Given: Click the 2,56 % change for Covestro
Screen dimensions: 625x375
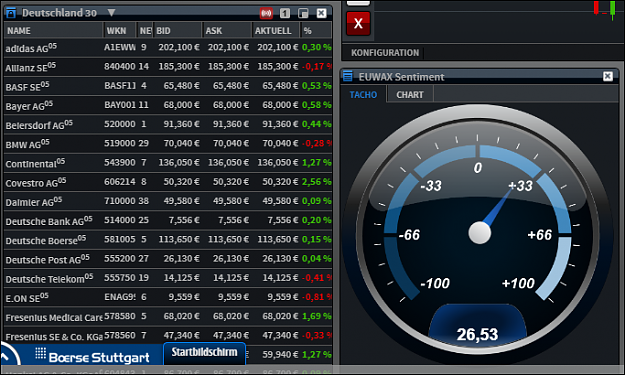Looking at the screenshot, I should click(x=316, y=182).
